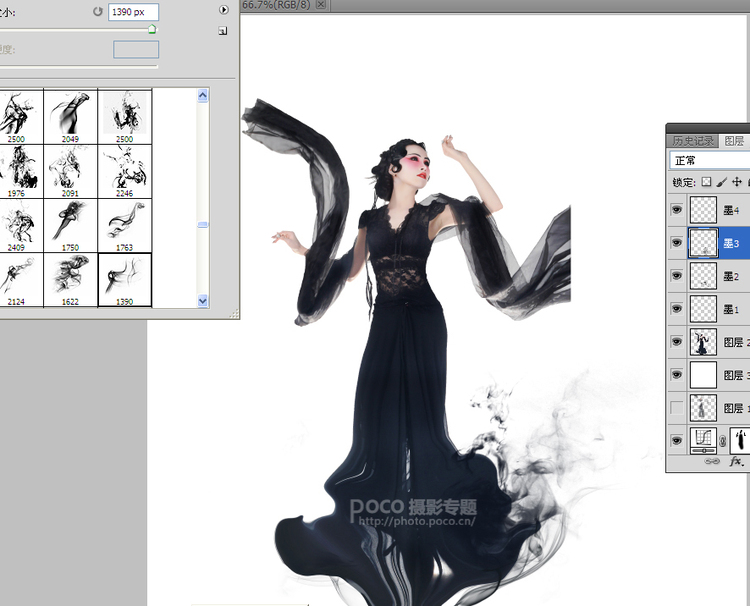Image resolution: width=750 pixels, height=606 pixels.
Task: Hide the 墨1 layer
Action: [x=676, y=309]
